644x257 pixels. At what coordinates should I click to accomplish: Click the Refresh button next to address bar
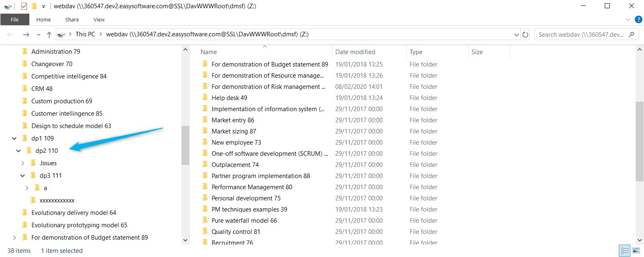[x=525, y=35]
